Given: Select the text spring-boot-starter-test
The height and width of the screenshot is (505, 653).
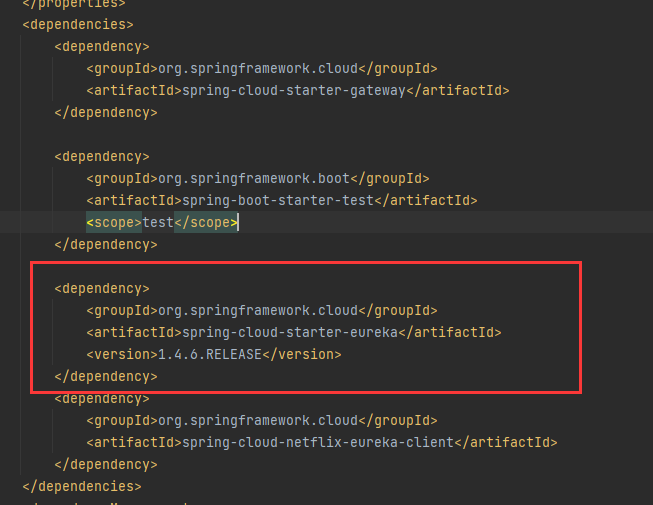Looking at the screenshot, I should [x=278, y=201].
